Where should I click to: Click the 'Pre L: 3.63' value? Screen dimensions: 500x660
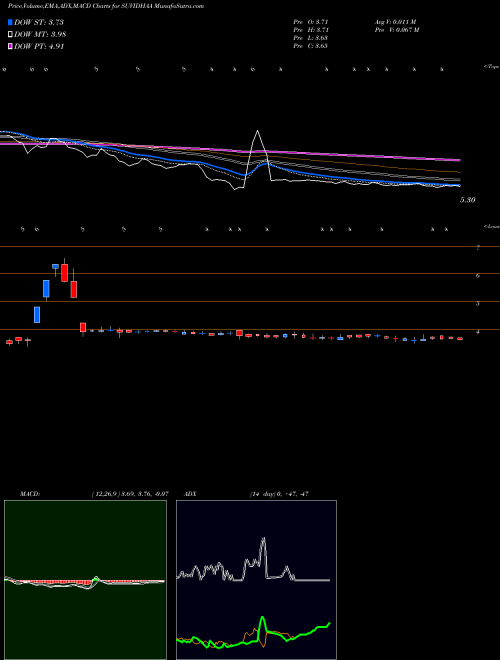[311, 38]
